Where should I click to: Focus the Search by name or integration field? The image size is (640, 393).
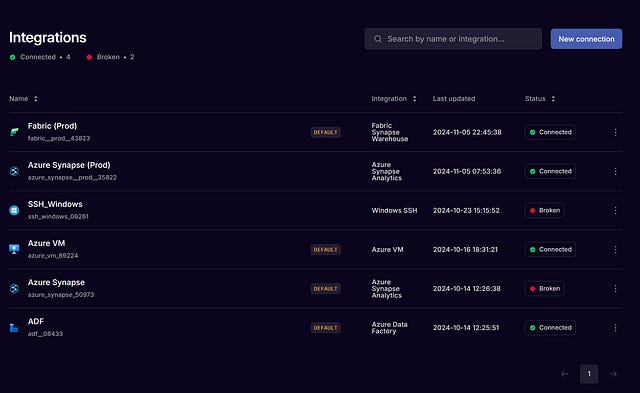pos(453,39)
